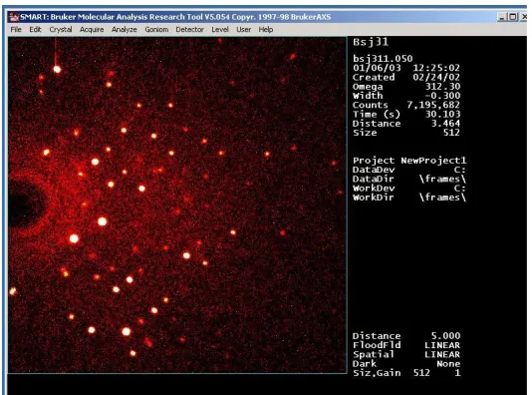Image resolution: width=532 pixels, height=395 pixels.
Task: Click the Counts value 7,195,682
Action: tap(433, 105)
